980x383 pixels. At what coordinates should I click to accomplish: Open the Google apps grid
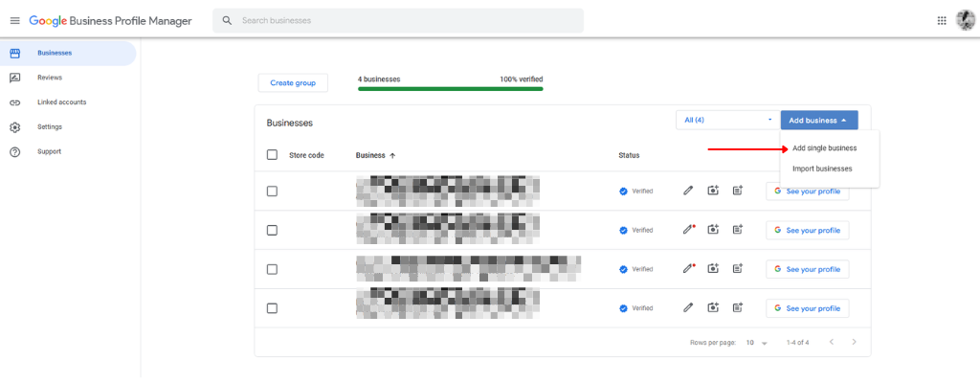pyautogui.click(x=942, y=21)
